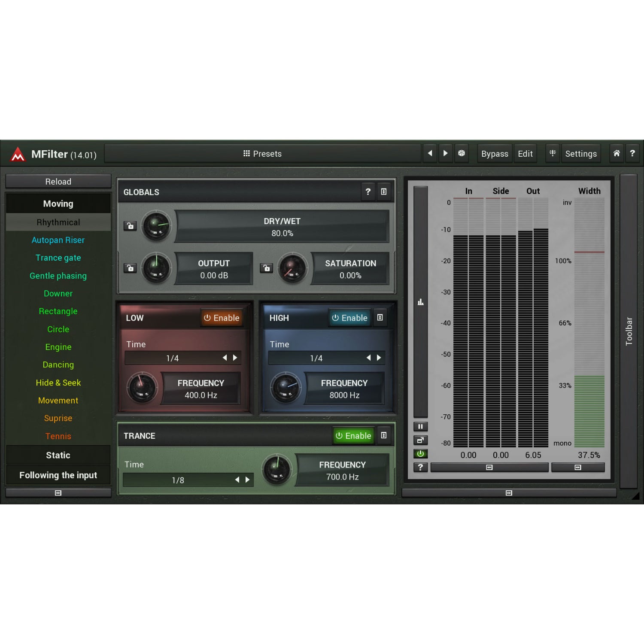Load the previous preset with left arrow
This screenshot has width=644, height=644.
click(430, 153)
